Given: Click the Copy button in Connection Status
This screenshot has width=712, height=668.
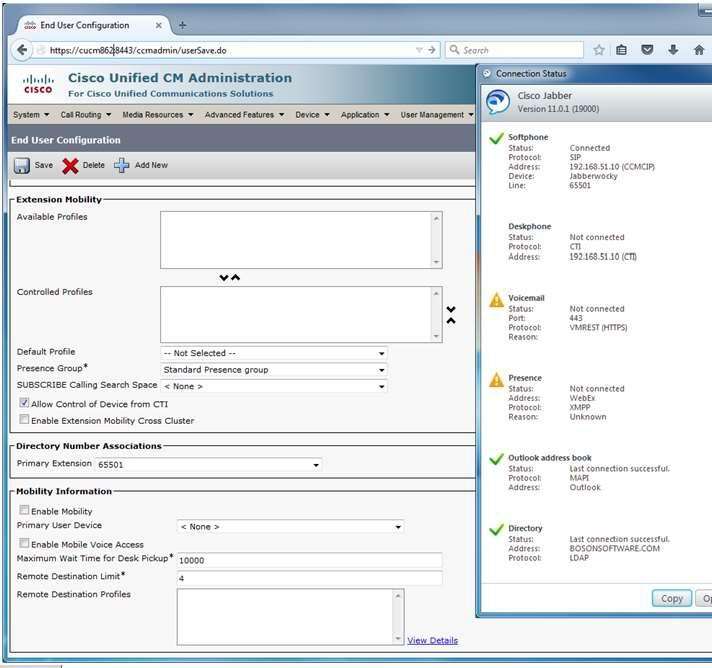Looking at the screenshot, I should coord(672,599).
